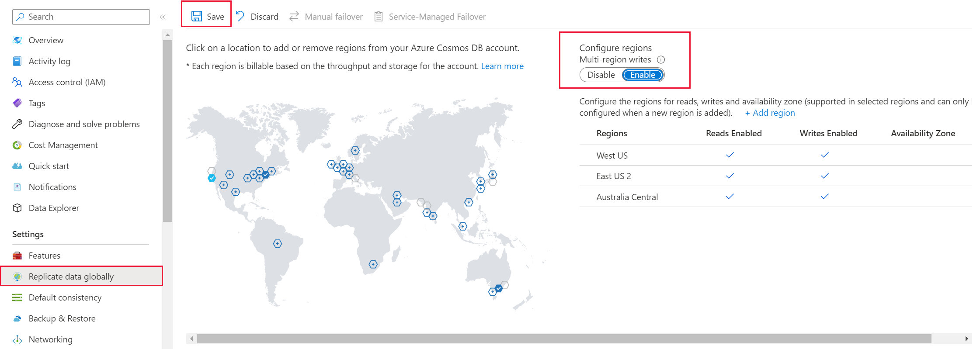Open the Learn more link
Screen dimensions: 980x349
pos(502,66)
